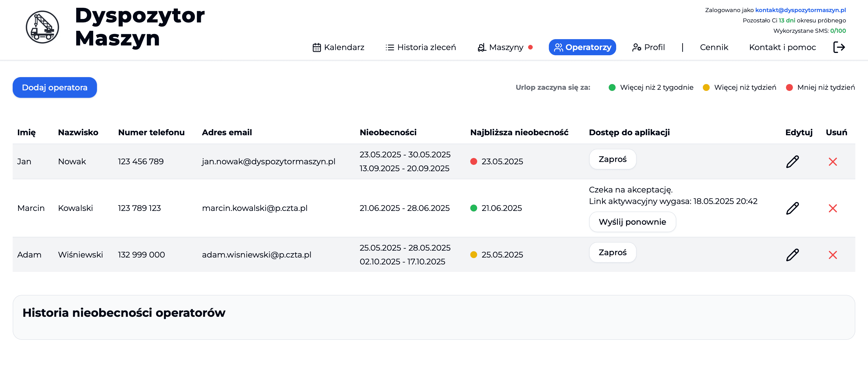
Task: Edit Jan Nowak with pencil icon
Action: [x=793, y=162]
